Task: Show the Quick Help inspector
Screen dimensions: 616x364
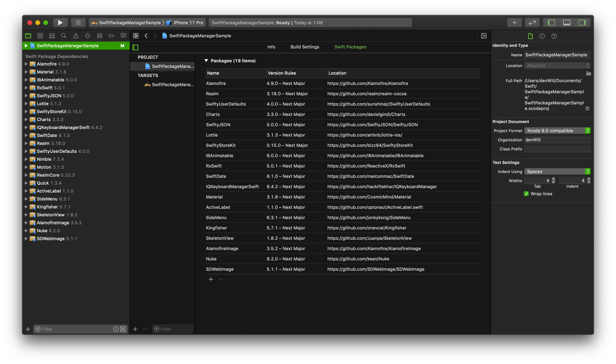Action: coord(554,36)
